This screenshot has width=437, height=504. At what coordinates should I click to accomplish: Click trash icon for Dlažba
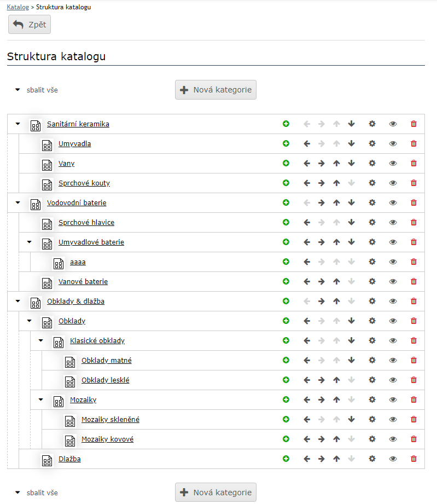coord(413,459)
